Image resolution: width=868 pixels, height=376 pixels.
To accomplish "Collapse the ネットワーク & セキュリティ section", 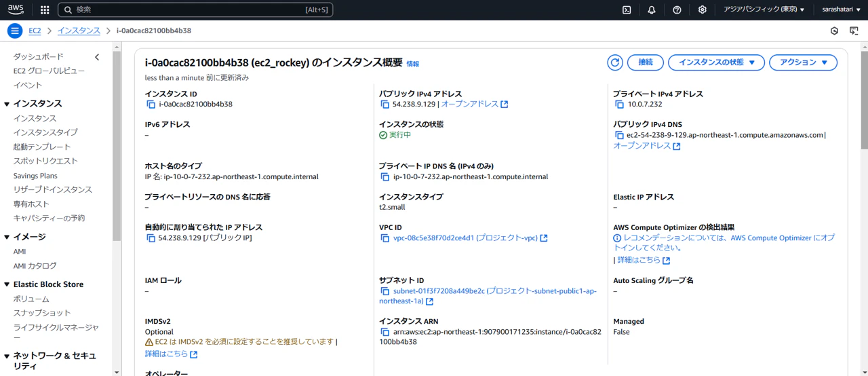I will 7,356.
